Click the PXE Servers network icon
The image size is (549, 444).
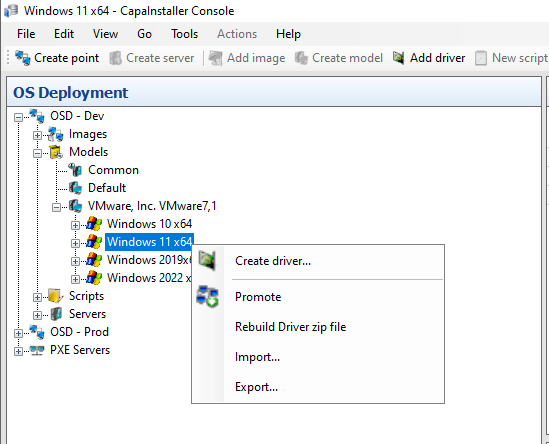click(x=37, y=350)
